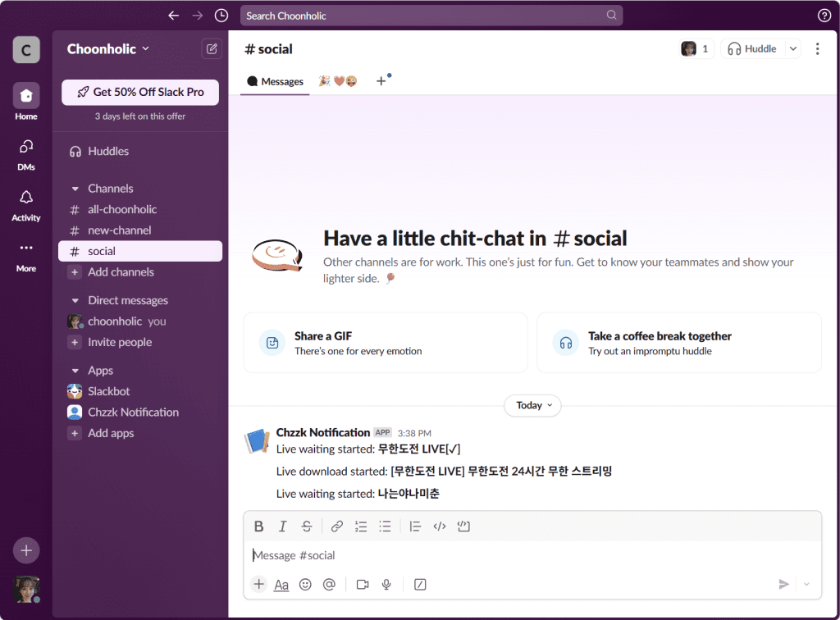Click Get 50% Off Slack Pro
This screenshot has width=840, height=620.
point(140,92)
